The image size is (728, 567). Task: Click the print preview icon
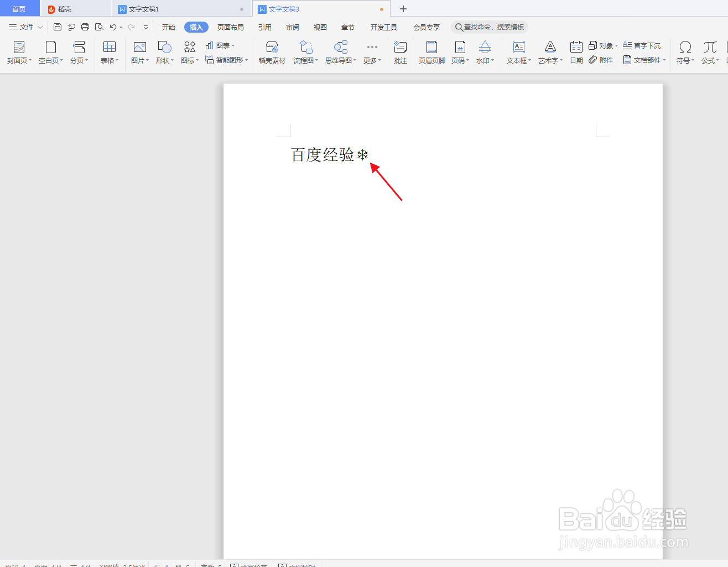click(x=99, y=27)
